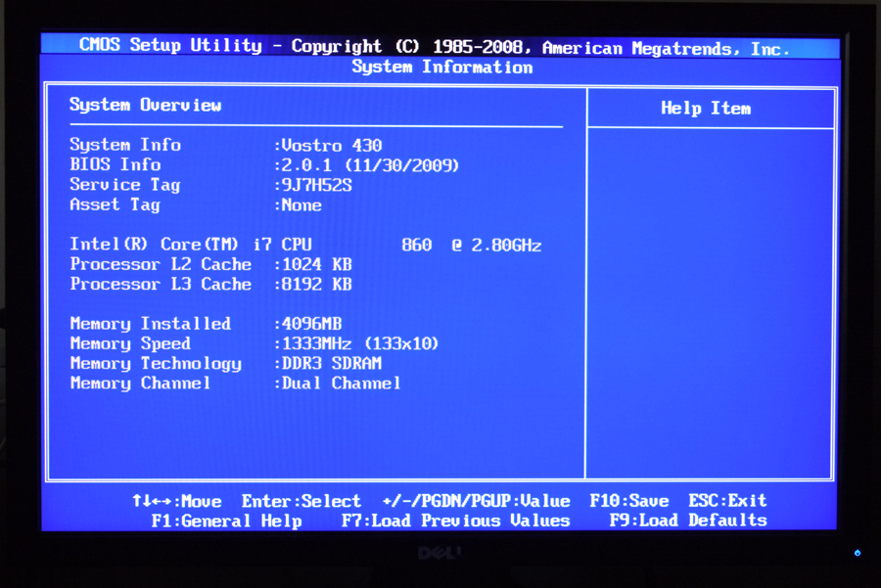
Task: Select the Service Tag value 9J7H52S
Action: [x=317, y=185]
